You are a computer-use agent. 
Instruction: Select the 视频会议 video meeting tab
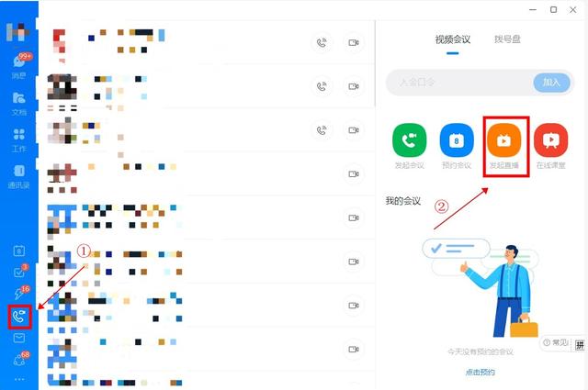coord(453,39)
